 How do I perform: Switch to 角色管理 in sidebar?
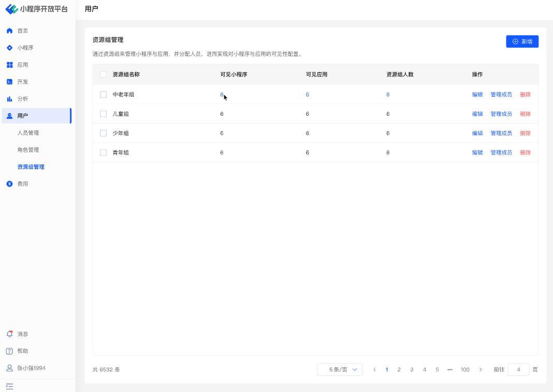point(28,150)
